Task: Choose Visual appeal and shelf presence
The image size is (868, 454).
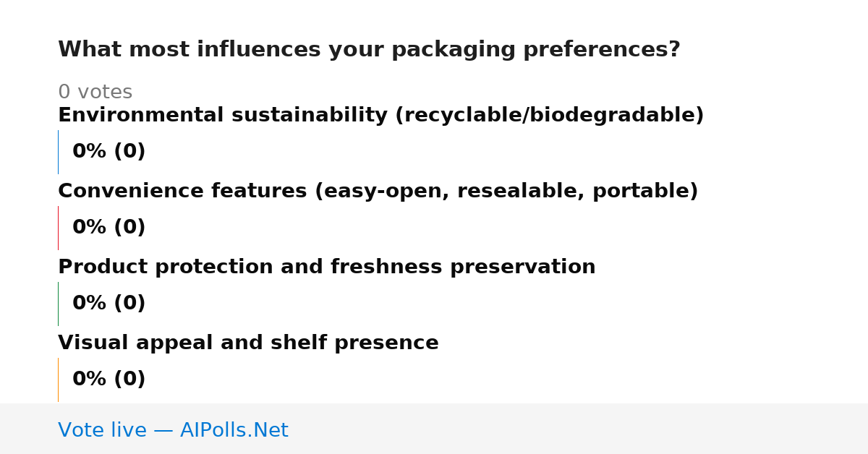Action: [248, 343]
